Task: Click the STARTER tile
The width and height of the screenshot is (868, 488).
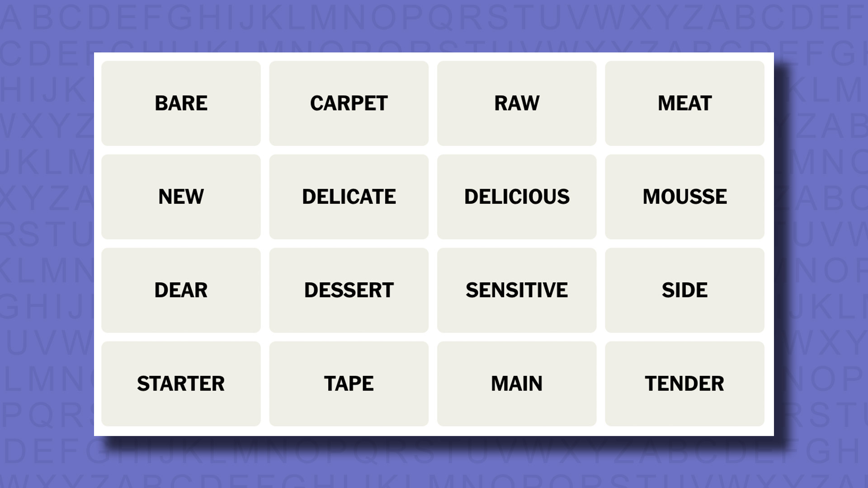Action: [181, 383]
